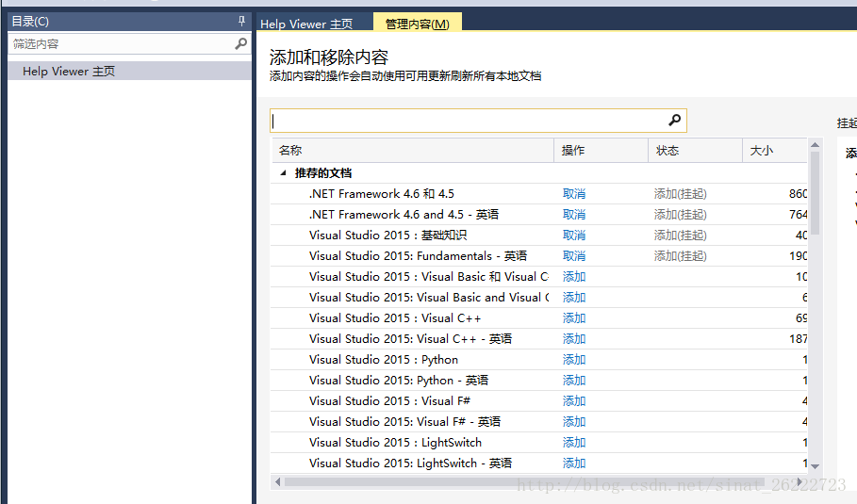Sort by the 名称 column header
This screenshot has height=504, width=857.
pyautogui.click(x=413, y=151)
